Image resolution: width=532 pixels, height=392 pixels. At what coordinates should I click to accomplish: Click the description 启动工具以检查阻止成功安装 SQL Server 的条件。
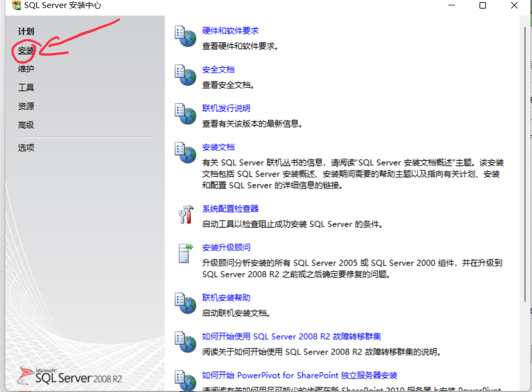coord(293,224)
